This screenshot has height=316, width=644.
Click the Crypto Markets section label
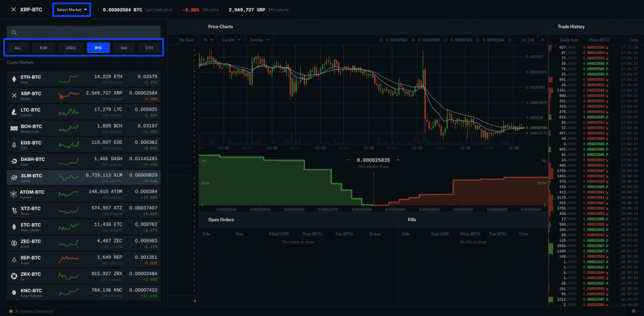click(x=20, y=62)
